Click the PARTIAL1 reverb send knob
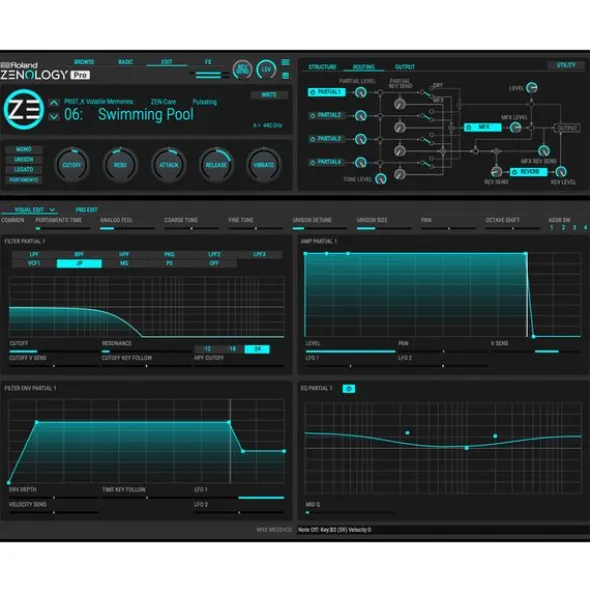 (x=400, y=104)
